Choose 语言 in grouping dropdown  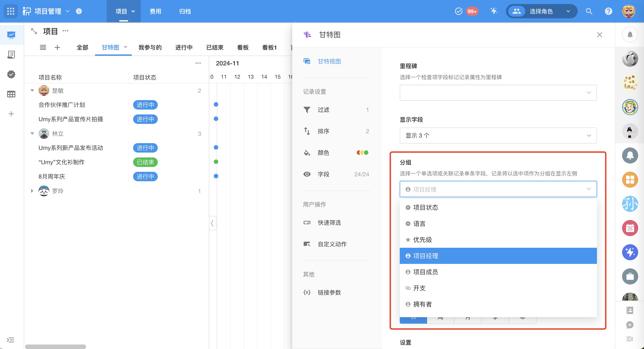pyautogui.click(x=498, y=224)
